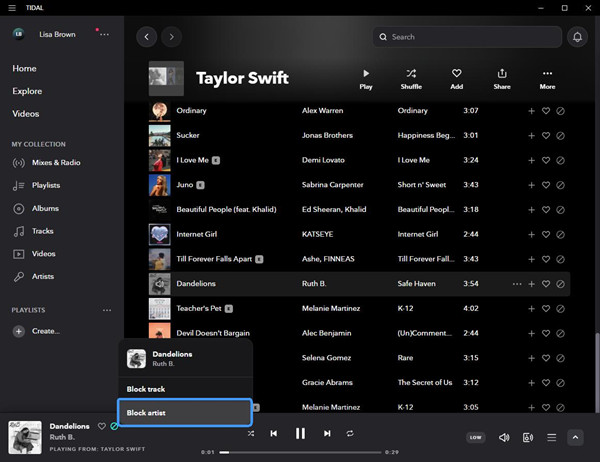Open artist KATSEYE
Screen dimensions: 600x462
tap(317, 234)
